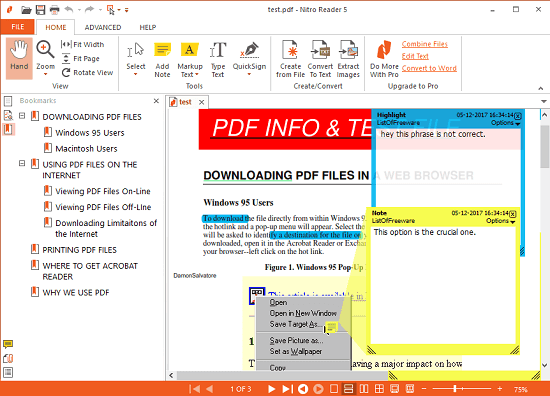The width and height of the screenshot is (550, 396).
Task: Adjust the zoom slider in status bar
Action: pyautogui.click(x=455, y=389)
